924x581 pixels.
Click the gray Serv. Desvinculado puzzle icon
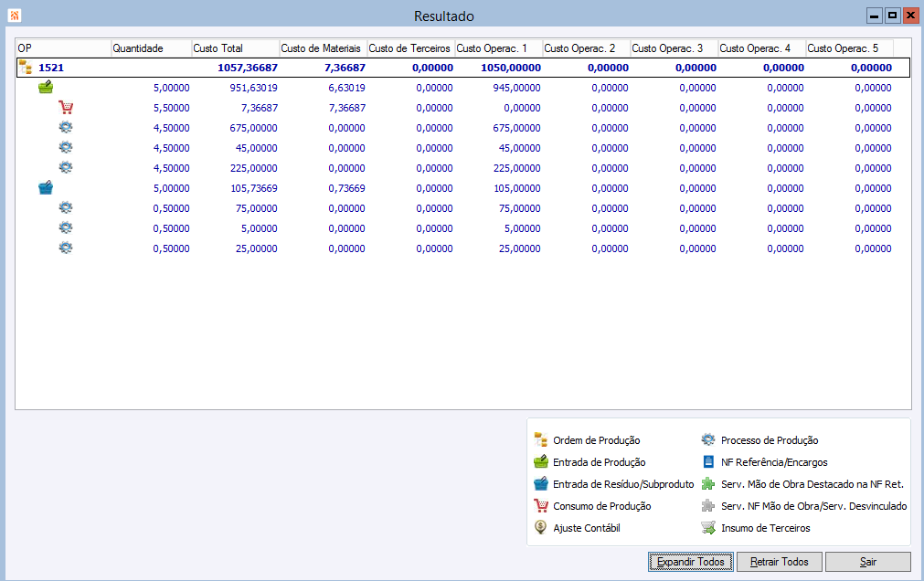pyautogui.click(x=708, y=505)
